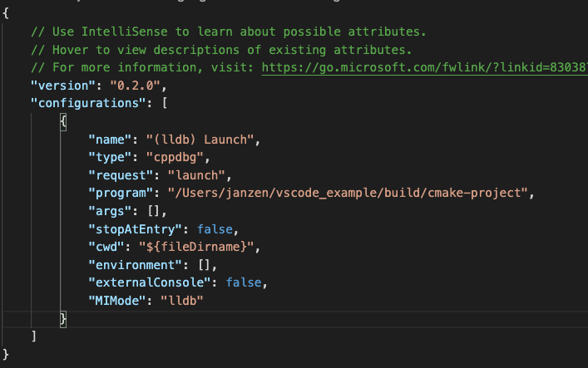The height and width of the screenshot is (368, 588).
Task: Click the "configurations" key
Action: click(88, 104)
